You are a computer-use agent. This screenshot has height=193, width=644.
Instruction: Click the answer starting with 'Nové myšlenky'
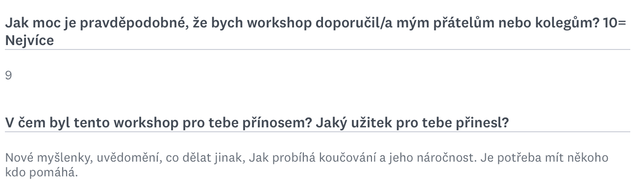click(x=306, y=166)
